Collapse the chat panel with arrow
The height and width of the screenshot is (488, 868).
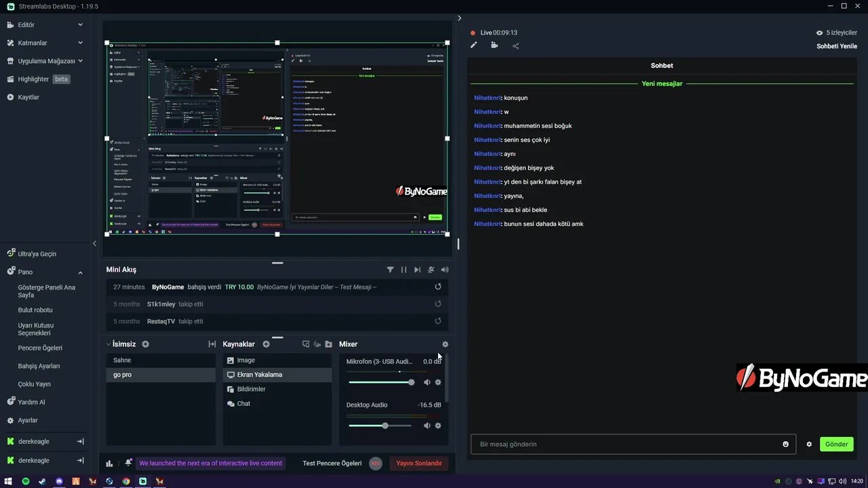[459, 18]
